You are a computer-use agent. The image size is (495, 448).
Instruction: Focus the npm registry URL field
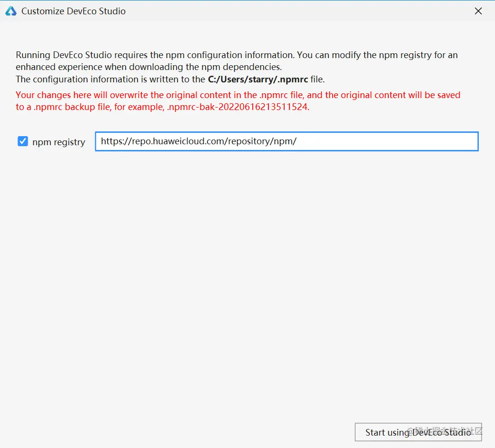point(287,141)
